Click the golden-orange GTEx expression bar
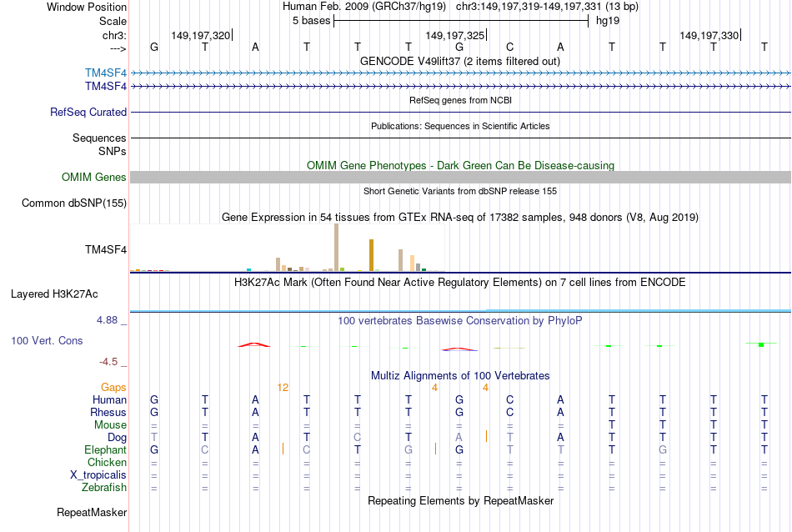Screen dimensions: 792x532 coord(371,255)
